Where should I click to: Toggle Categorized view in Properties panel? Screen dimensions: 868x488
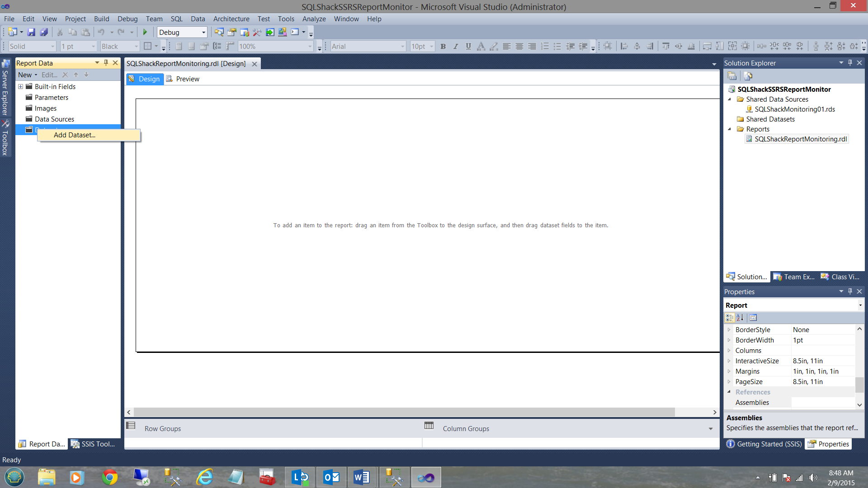point(730,318)
